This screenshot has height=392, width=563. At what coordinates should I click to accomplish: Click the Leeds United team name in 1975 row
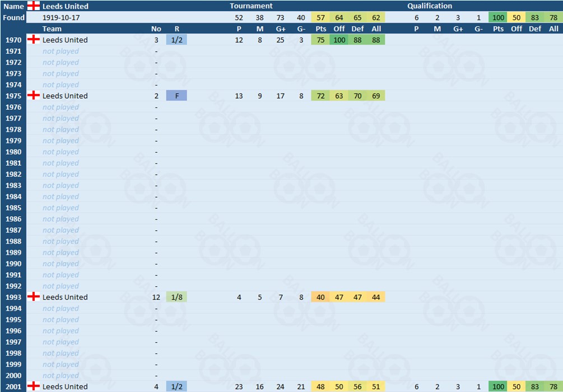pos(65,96)
